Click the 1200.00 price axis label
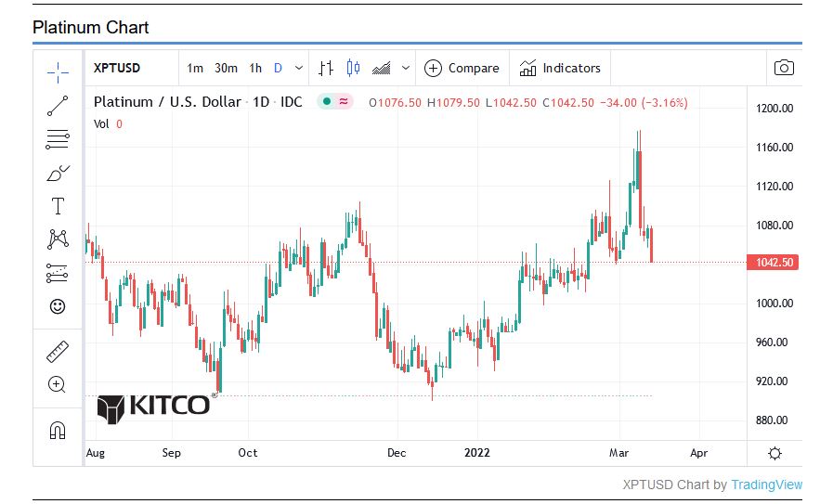This screenshot has height=504, width=833. (774, 109)
